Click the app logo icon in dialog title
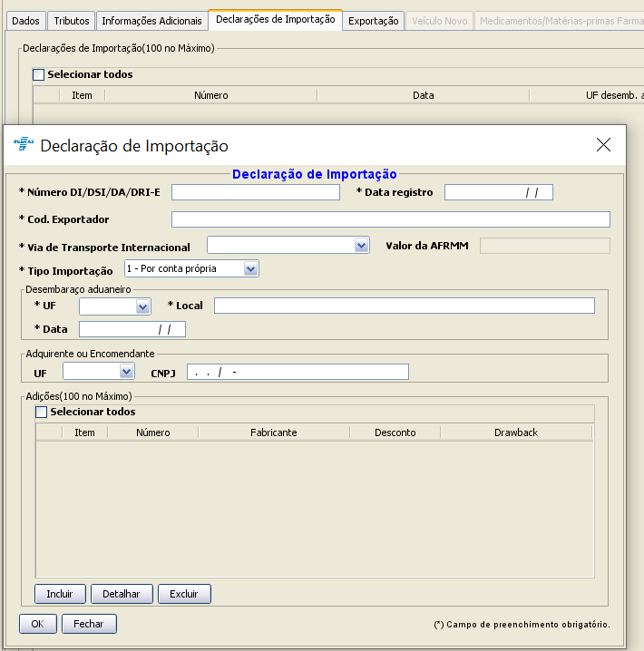 (22, 145)
